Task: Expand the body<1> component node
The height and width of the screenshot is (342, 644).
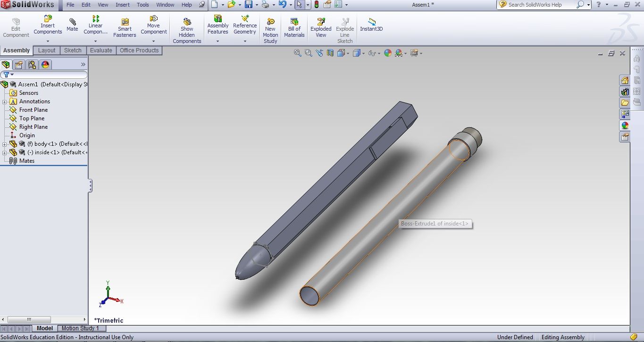Action: [x=4, y=144]
